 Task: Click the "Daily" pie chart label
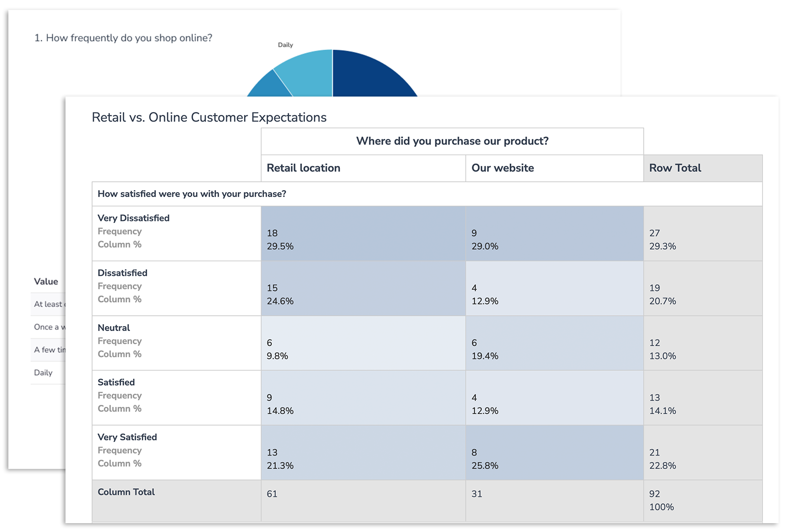pyautogui.click(x=286, y=44)
